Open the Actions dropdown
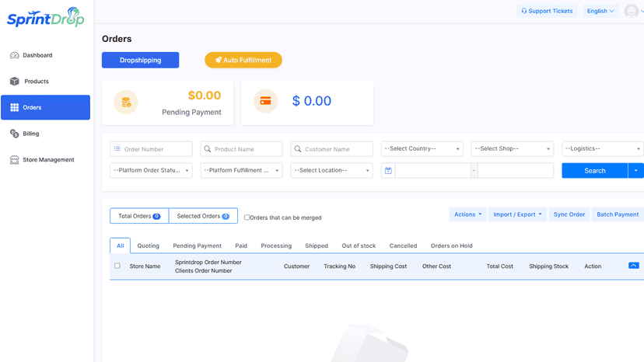The image size is (644, 362). (467, 214)
